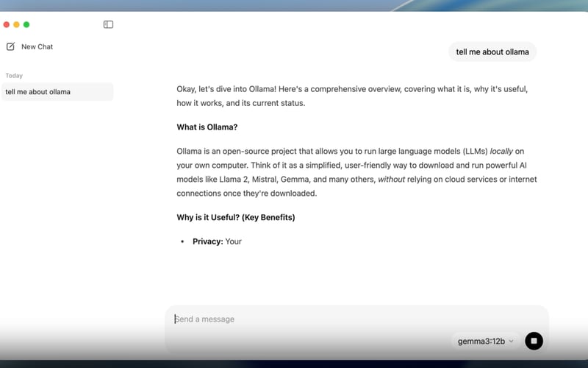Minimize the window with the yellow button

tap(16, 24)
